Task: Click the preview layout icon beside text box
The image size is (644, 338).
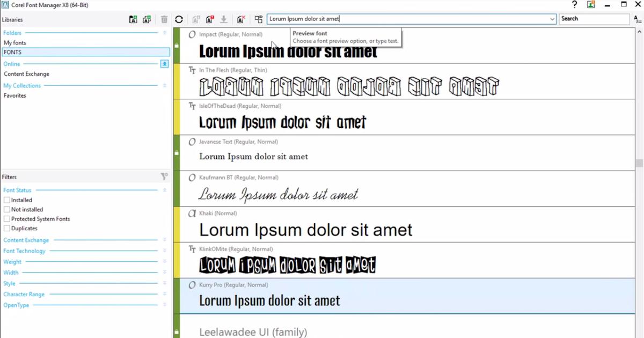Action: pos(259,19)
